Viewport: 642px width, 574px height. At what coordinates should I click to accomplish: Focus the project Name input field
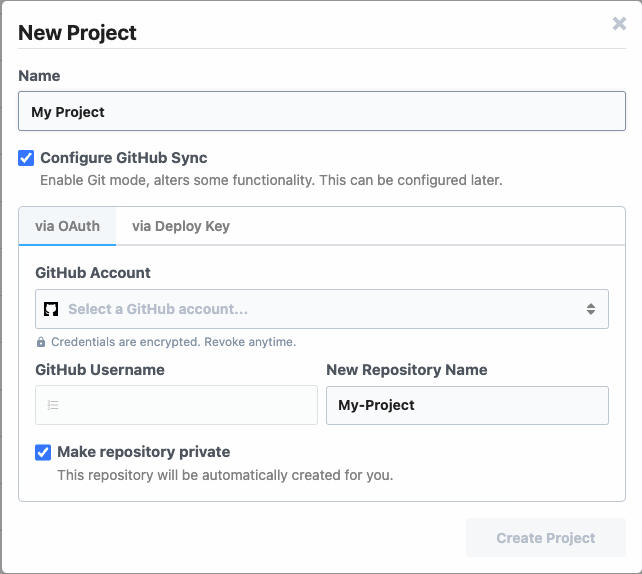(x=321, y=112)
